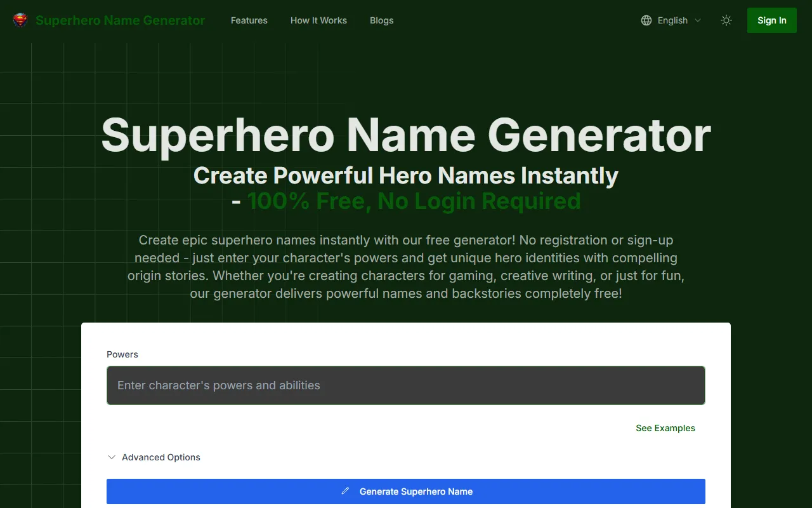Open the English language dropdown
The width and height of the screenshot is (812, 508).
672,20
